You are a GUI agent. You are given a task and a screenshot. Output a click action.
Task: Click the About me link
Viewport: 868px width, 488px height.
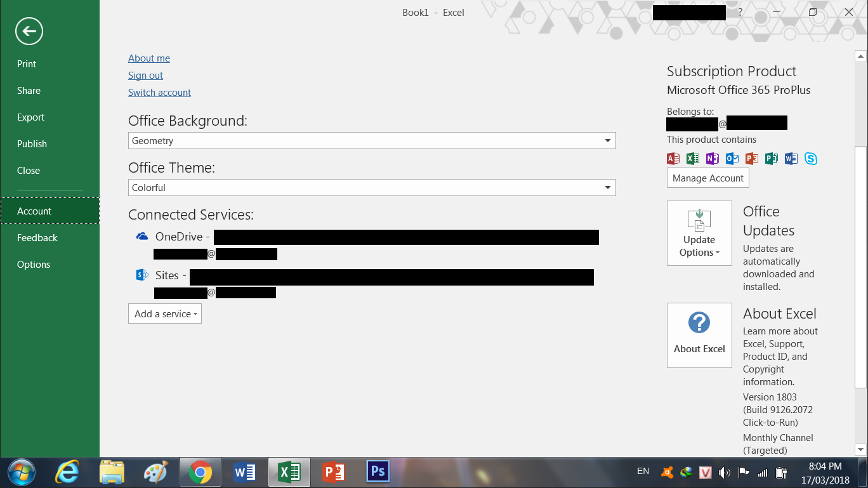point(149,58)
